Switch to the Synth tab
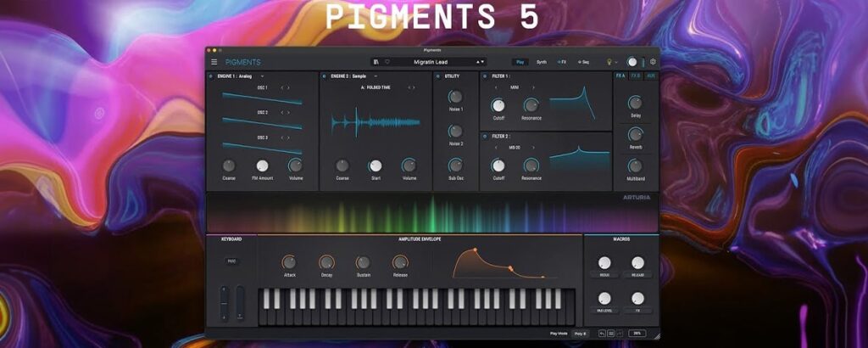The height and width of the screenshot is (348, 868). pyautogui.click(x=541, y=62)
